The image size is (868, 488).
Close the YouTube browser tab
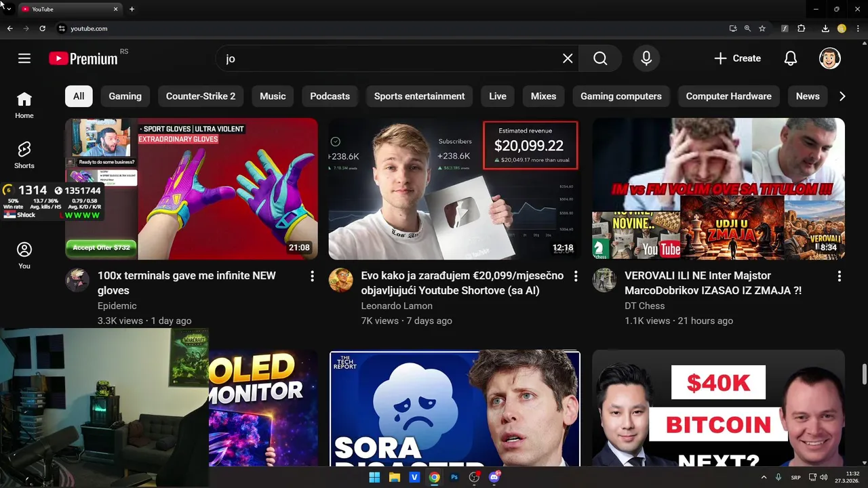coord(115,9)
